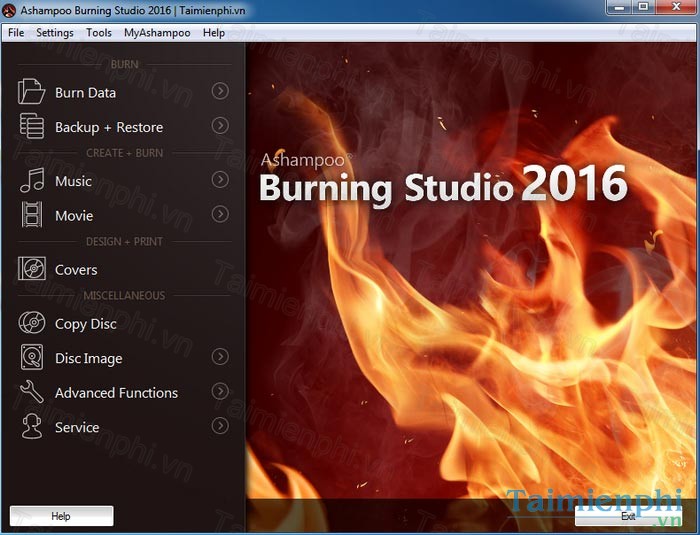
Task: Click the Copy Disc icon
Action: click(32, 323)
